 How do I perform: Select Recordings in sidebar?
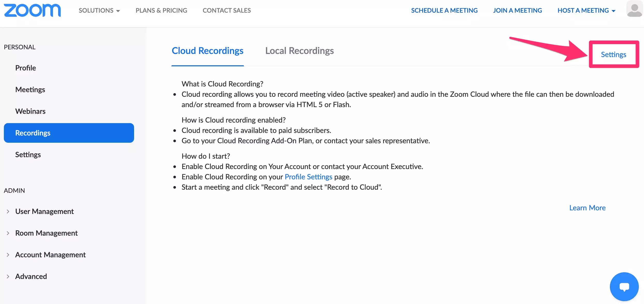click(69, 133)
